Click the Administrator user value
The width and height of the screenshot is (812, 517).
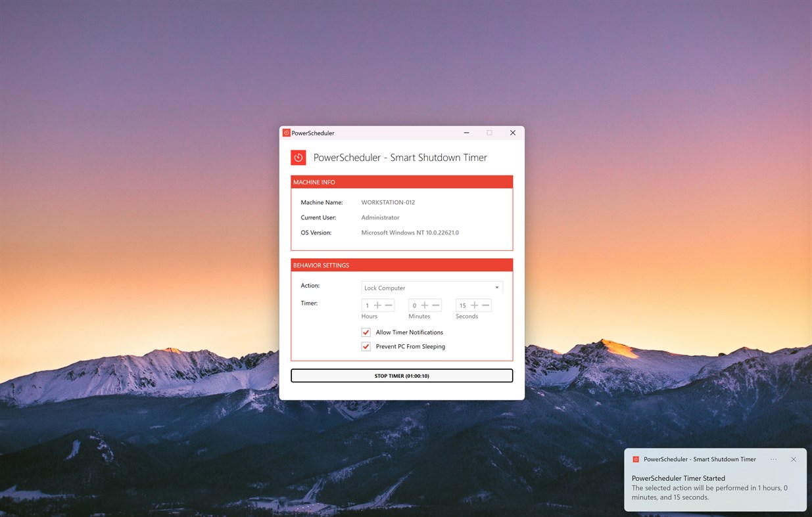click(x=380, y=217)
